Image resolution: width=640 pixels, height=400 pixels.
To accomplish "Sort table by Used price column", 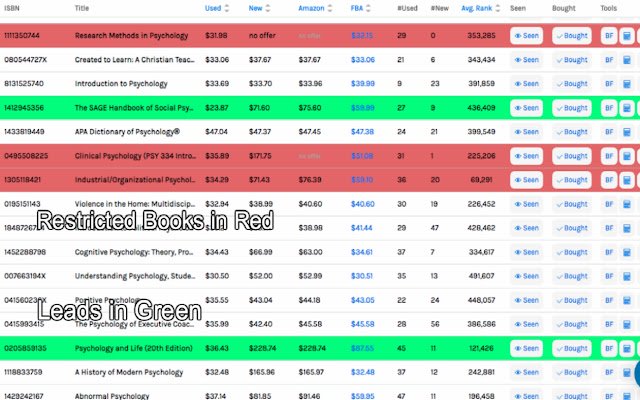I will click(x=217, y=8).
